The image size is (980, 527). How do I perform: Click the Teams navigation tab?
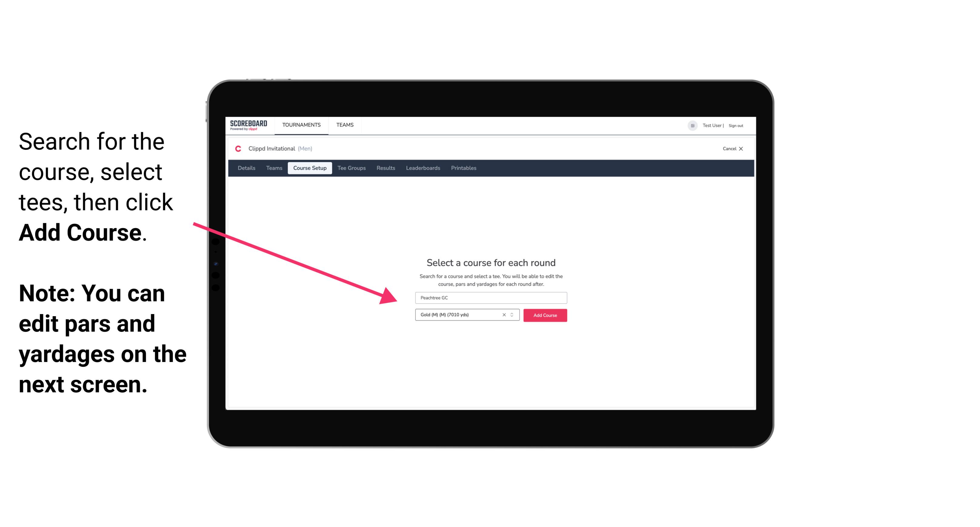345,124
